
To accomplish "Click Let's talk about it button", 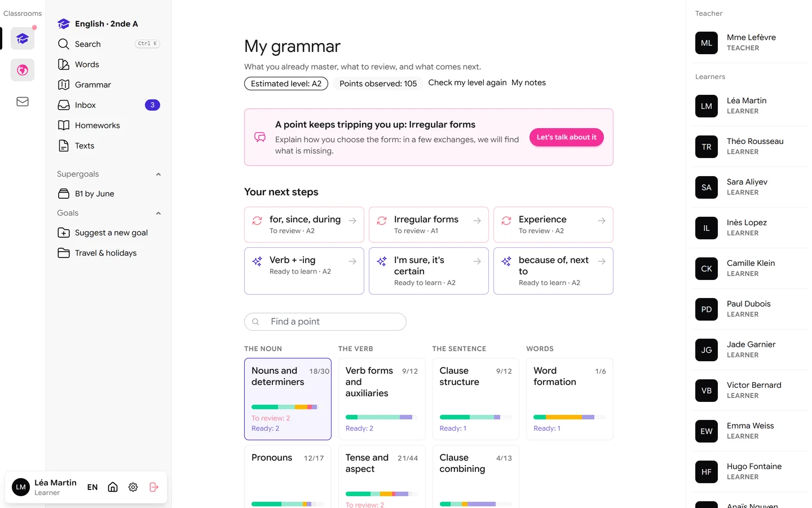I will click(x=566, y=137).
